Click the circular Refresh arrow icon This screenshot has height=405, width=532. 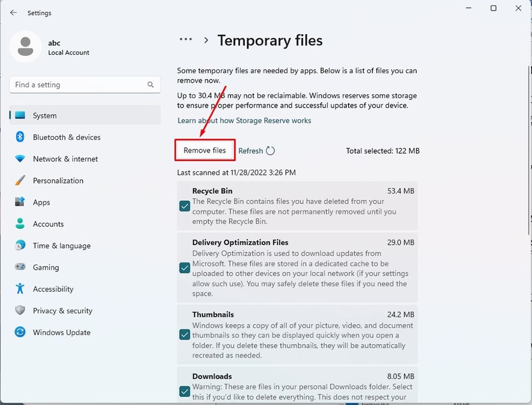pos(270,150)
